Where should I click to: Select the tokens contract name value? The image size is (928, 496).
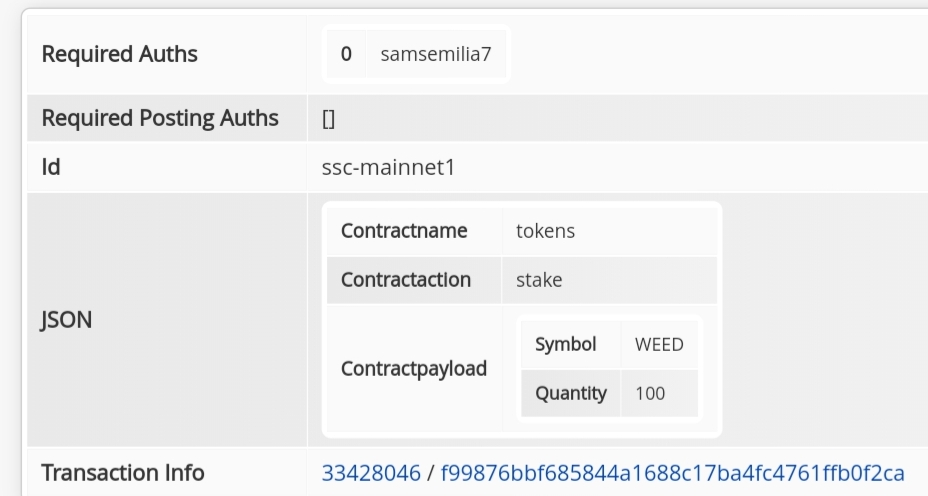point(545,231)
